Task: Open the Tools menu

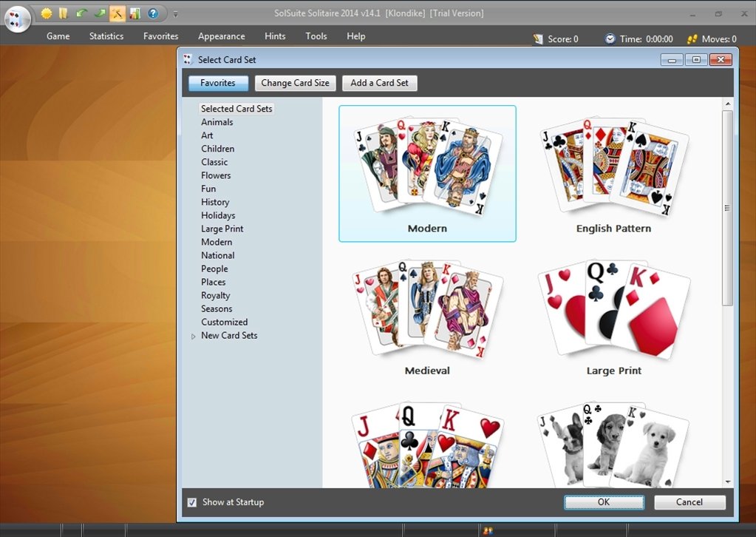Action: click(x=316, y=36)
